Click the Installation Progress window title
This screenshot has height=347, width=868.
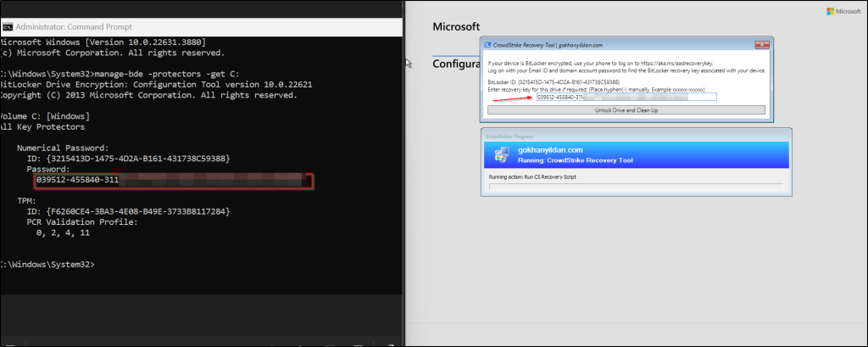pos(508,137)
